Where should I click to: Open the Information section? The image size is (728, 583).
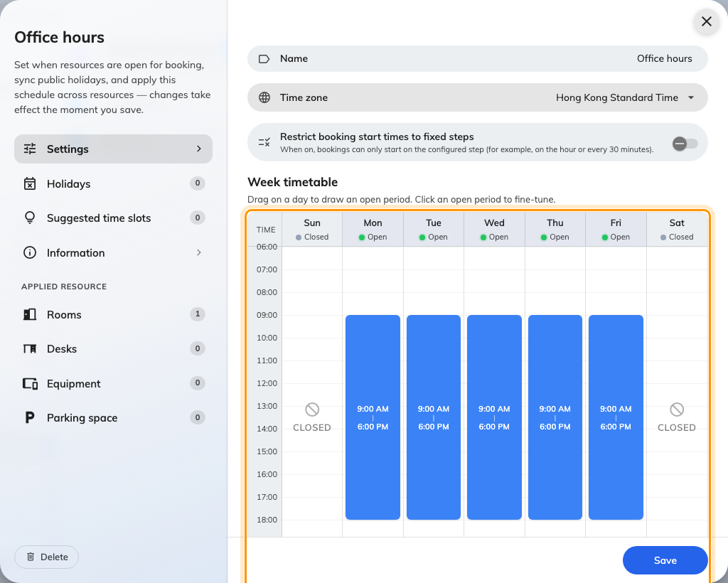tap(113, 253)
